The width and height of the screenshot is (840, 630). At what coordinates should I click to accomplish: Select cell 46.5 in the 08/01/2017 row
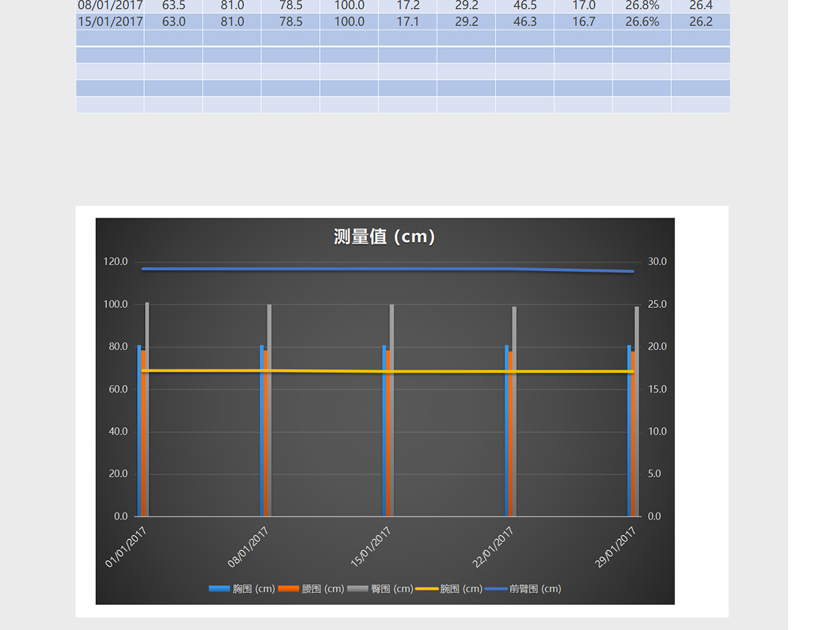point(525,6)
